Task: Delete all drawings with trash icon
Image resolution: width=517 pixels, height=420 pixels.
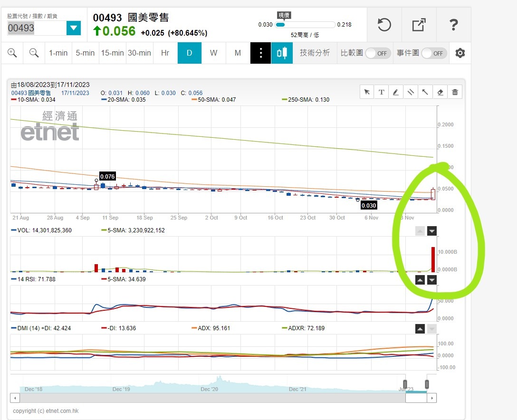Action: point(455,92)
